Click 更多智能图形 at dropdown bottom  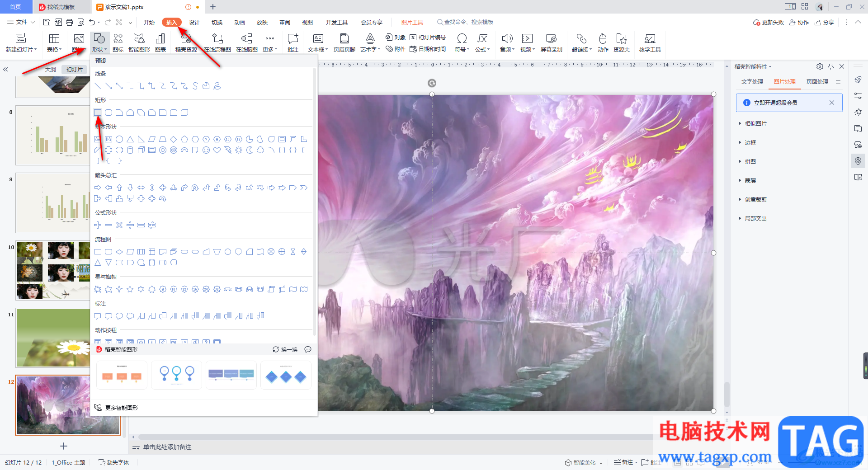click(x=116, y=408)
